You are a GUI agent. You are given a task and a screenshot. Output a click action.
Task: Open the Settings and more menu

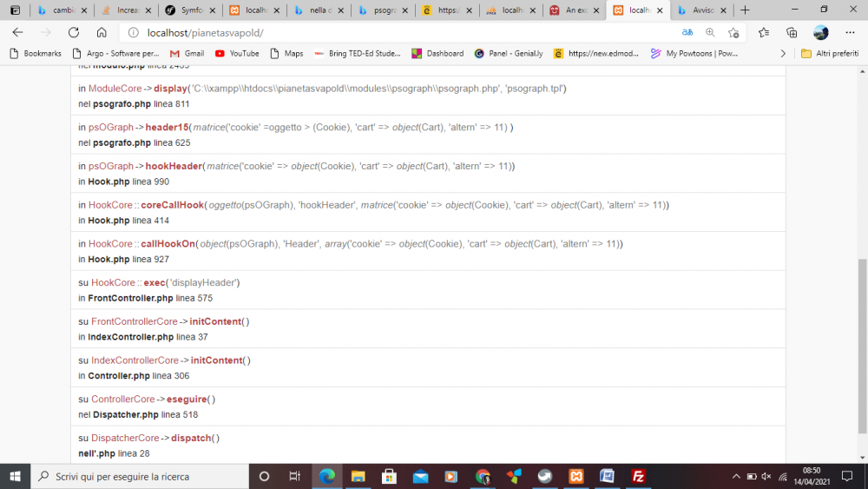[850, 33]
